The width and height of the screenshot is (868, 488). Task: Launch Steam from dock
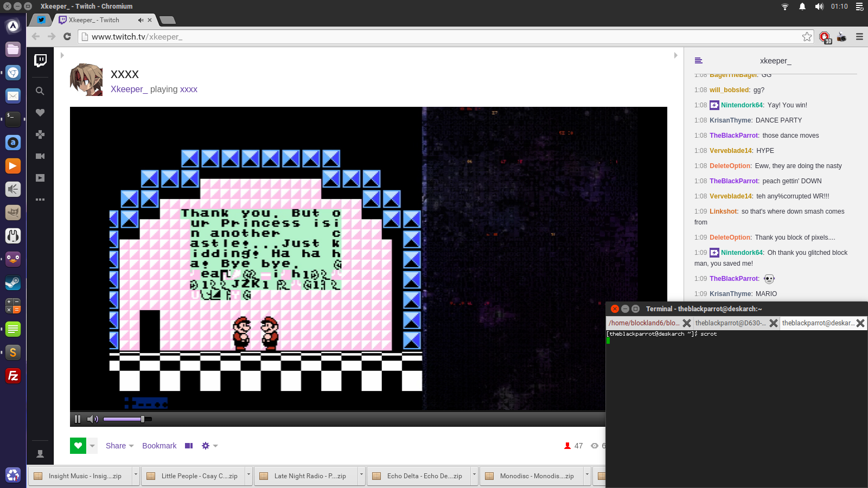coord(13,282)
